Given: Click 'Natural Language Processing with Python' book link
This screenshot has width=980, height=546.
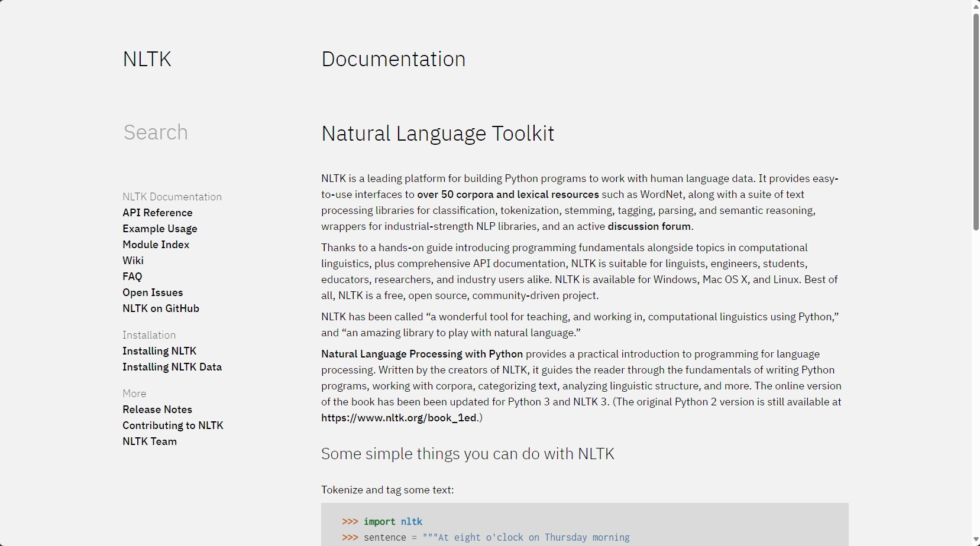Looking at the screenshot, I should click(422, 354).
